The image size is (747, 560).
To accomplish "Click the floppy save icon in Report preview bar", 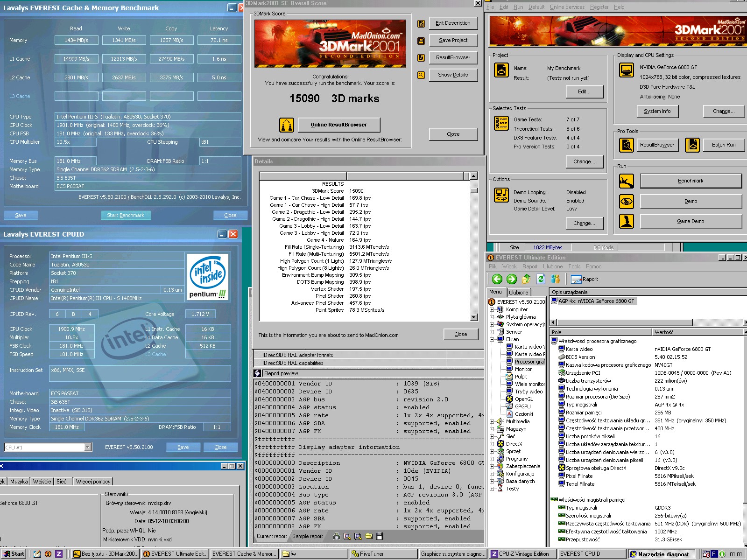I will (379, 536).
